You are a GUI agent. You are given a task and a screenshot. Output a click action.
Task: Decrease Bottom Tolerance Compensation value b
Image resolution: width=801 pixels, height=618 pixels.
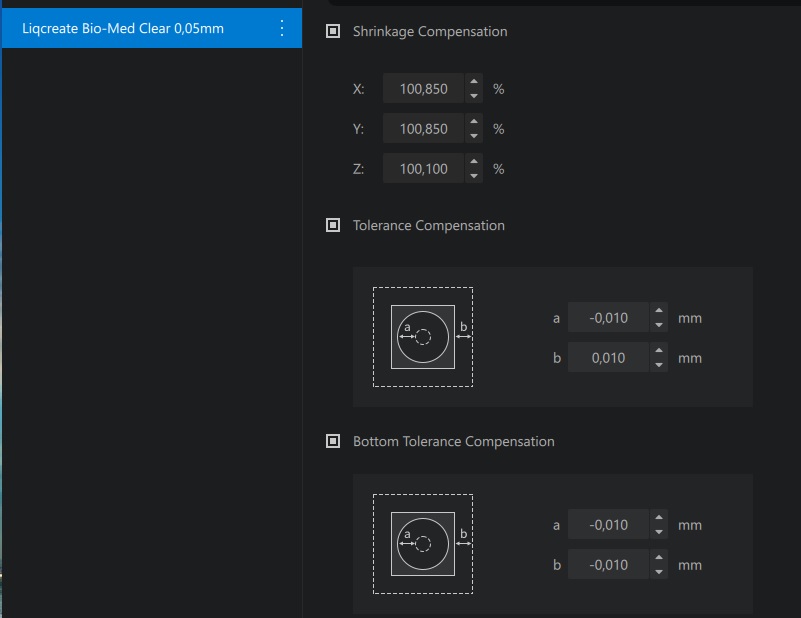coord(658,572)
